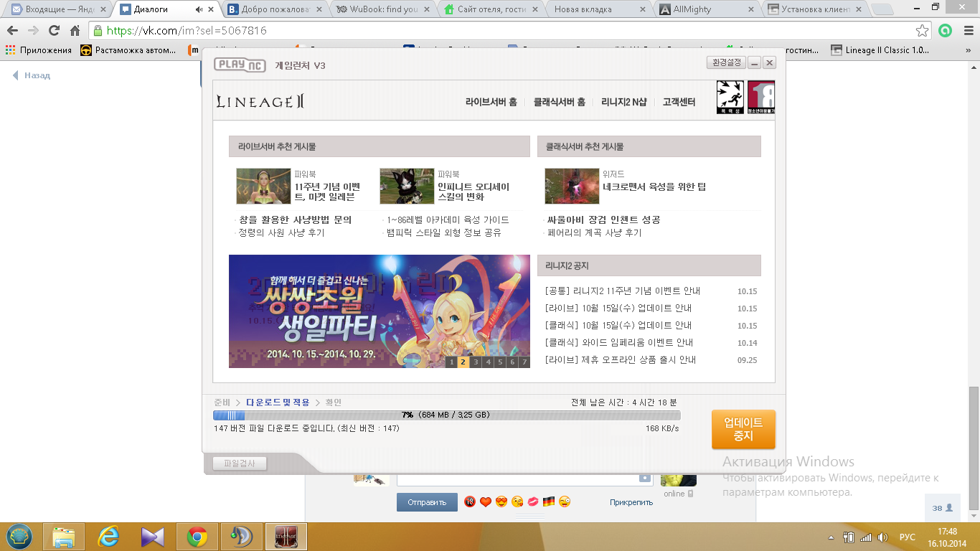
Task: Open Lineage II launcher taskbar icon
Action: (286, 537)
